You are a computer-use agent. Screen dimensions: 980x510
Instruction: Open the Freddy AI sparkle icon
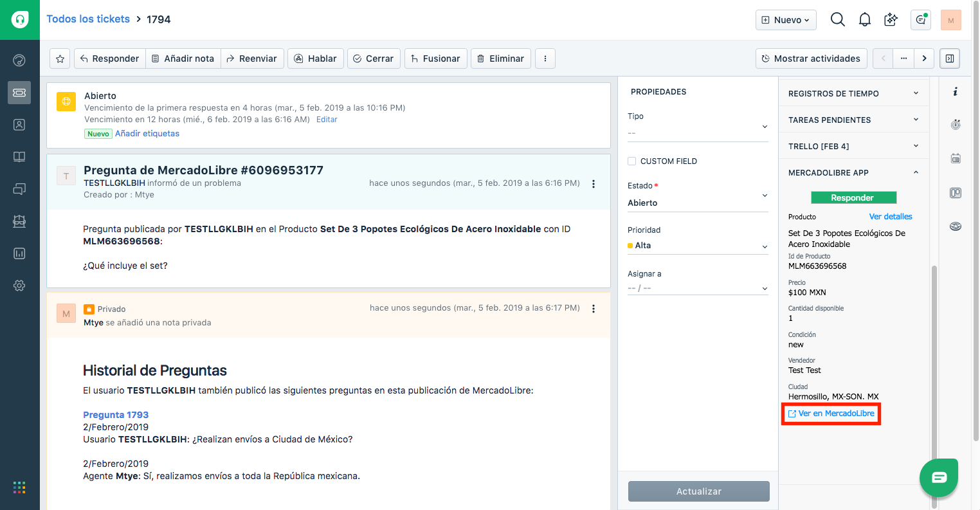pyautogui.click(x=891, y=20)
